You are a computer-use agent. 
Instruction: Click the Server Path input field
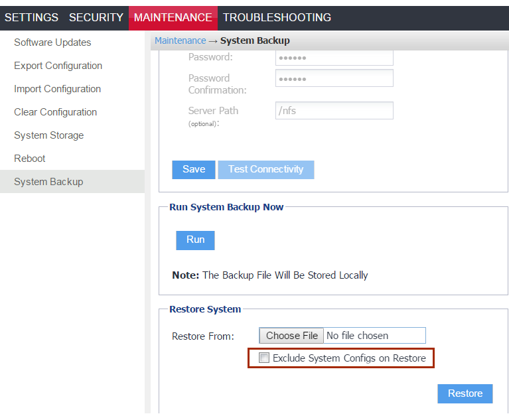click(x=334, y=111)
